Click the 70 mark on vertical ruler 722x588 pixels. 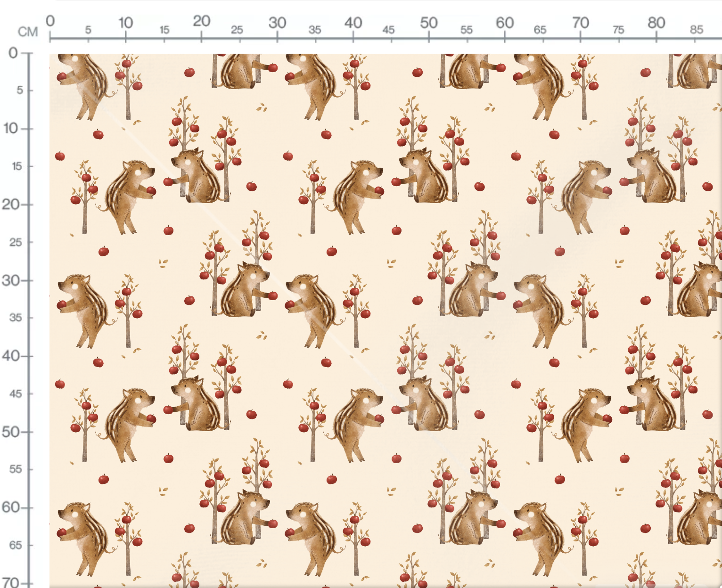[x=11, y=582]
